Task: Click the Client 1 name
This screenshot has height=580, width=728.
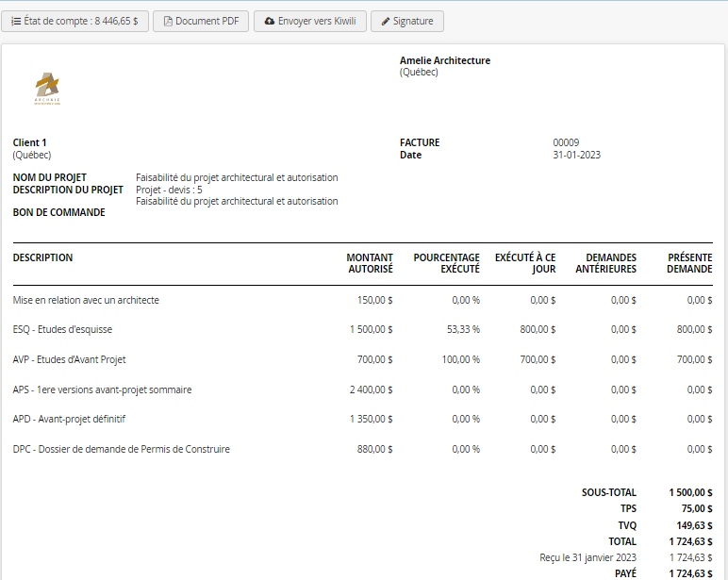Action: point(30,142)
